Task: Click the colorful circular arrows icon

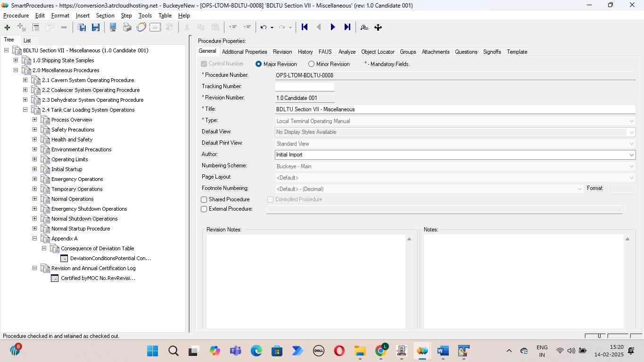Action: [x=141, y=27]
